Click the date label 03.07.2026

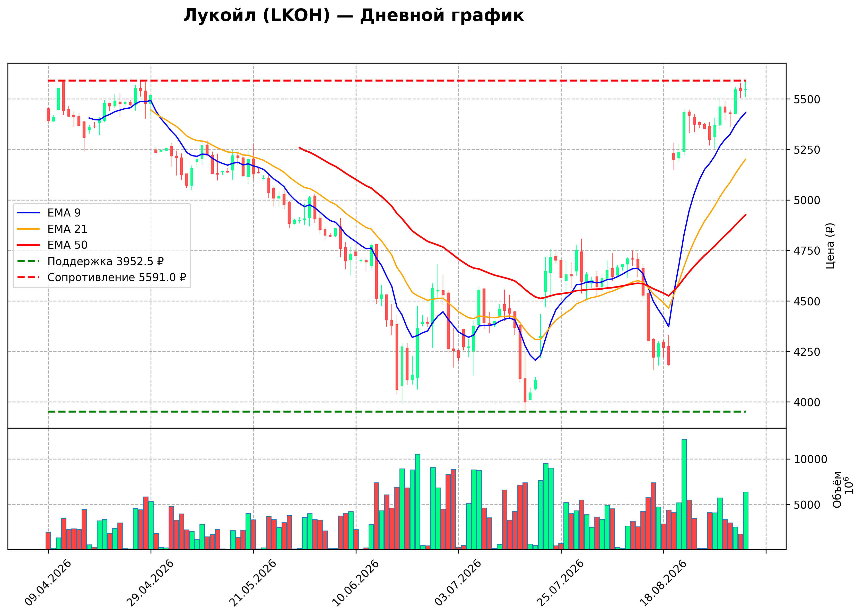click(x=458, y=583)
